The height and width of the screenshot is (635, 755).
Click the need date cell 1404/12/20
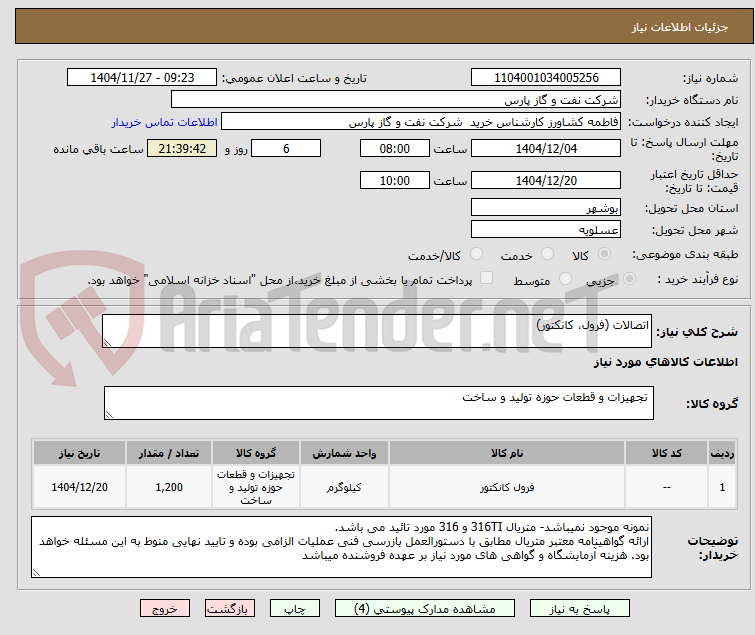coord(79,487)
